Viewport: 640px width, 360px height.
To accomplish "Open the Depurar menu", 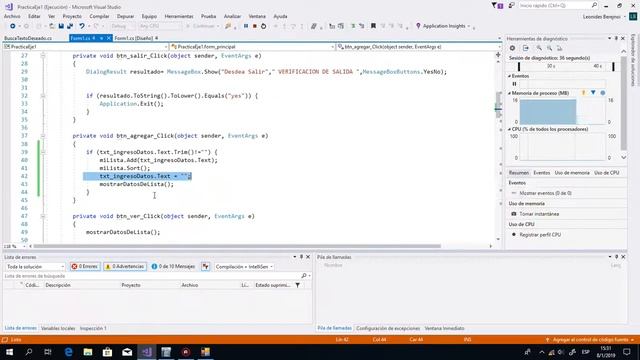I will (x=125, y=16).
